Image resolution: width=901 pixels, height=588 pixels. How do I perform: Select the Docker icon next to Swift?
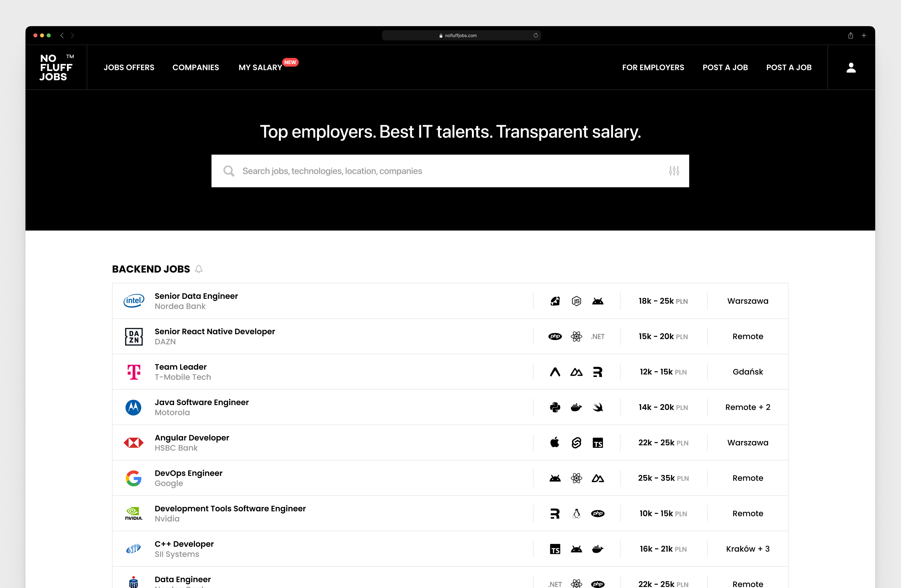point(576,407)
